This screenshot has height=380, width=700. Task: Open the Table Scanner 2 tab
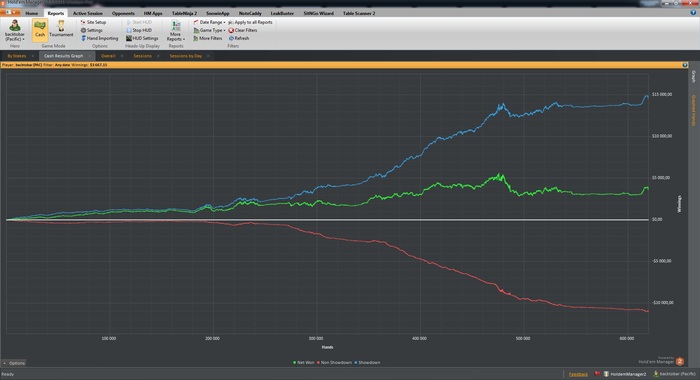(359, 13)
